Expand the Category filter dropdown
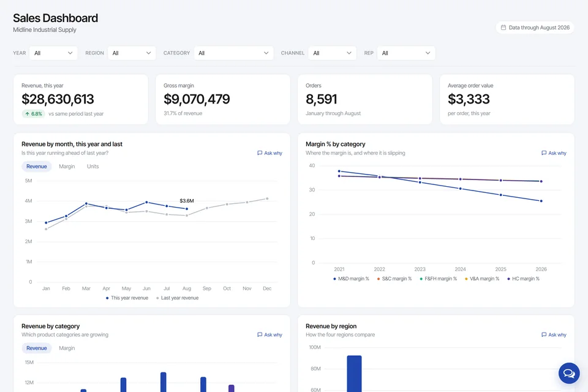 click(x=233, y=53)
